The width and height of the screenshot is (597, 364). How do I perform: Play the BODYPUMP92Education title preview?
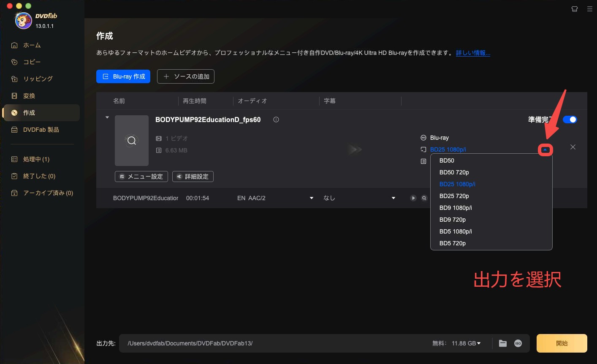tap(413, 198)
